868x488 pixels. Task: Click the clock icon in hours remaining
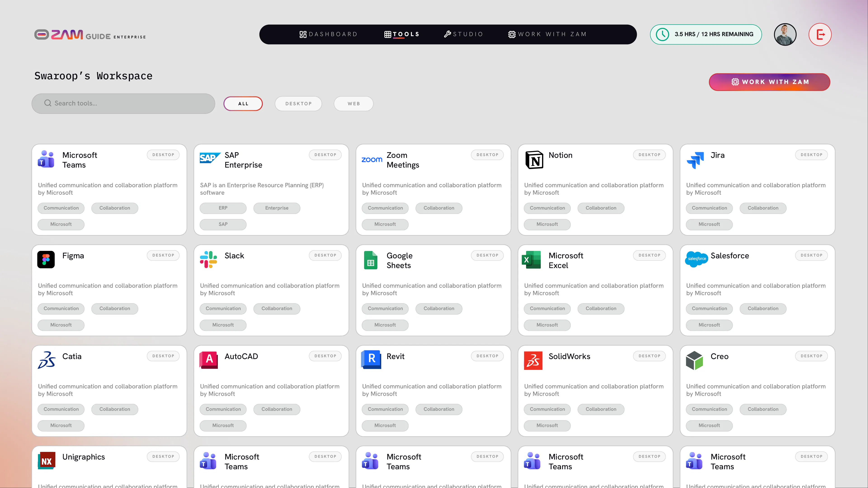click(662, 34)
